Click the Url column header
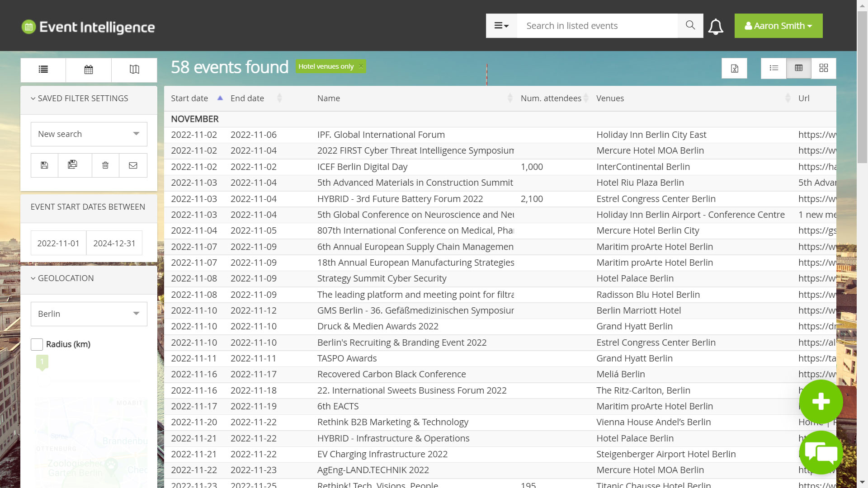Screen dimensions: 868x488 tap(804, 99)
